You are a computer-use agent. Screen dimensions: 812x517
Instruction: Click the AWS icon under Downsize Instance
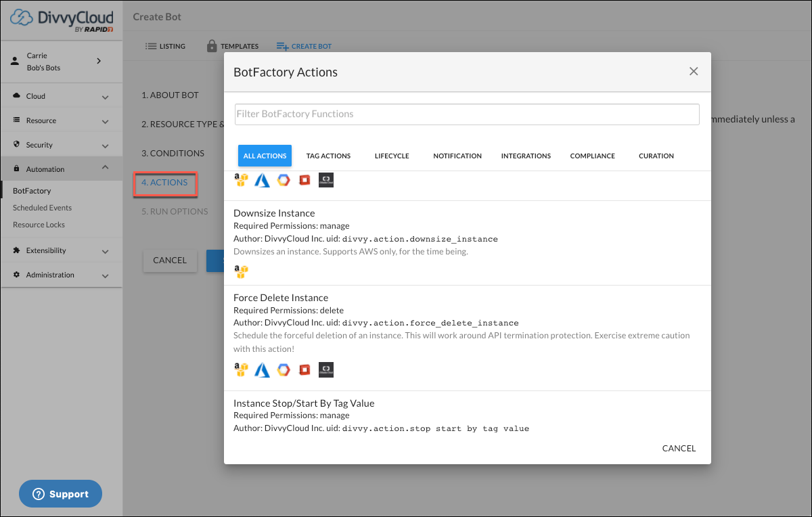[x=241, y=271]
